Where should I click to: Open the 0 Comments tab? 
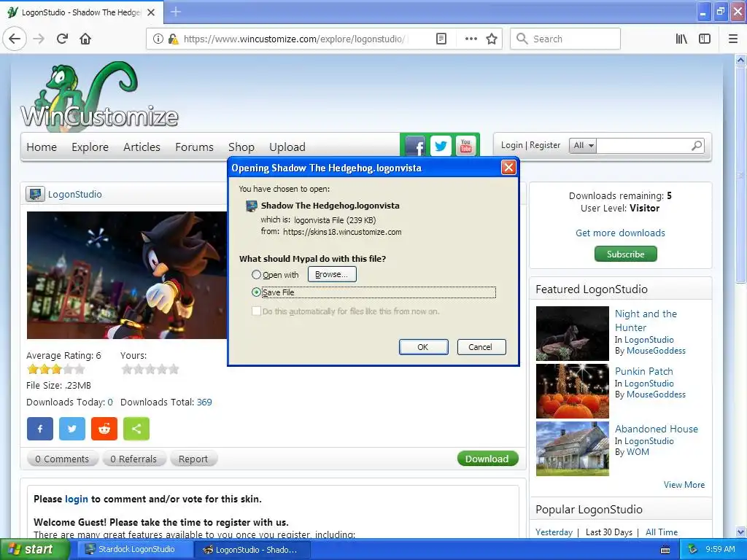click(x=62, y=459)
